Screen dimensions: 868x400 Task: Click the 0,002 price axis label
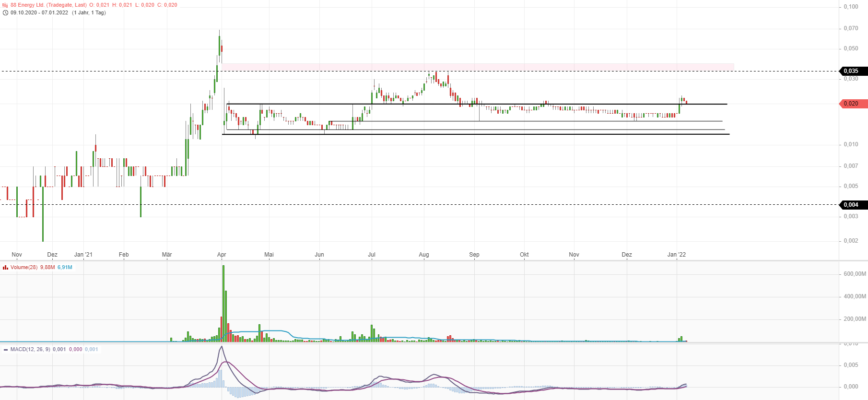click(851, 241)
